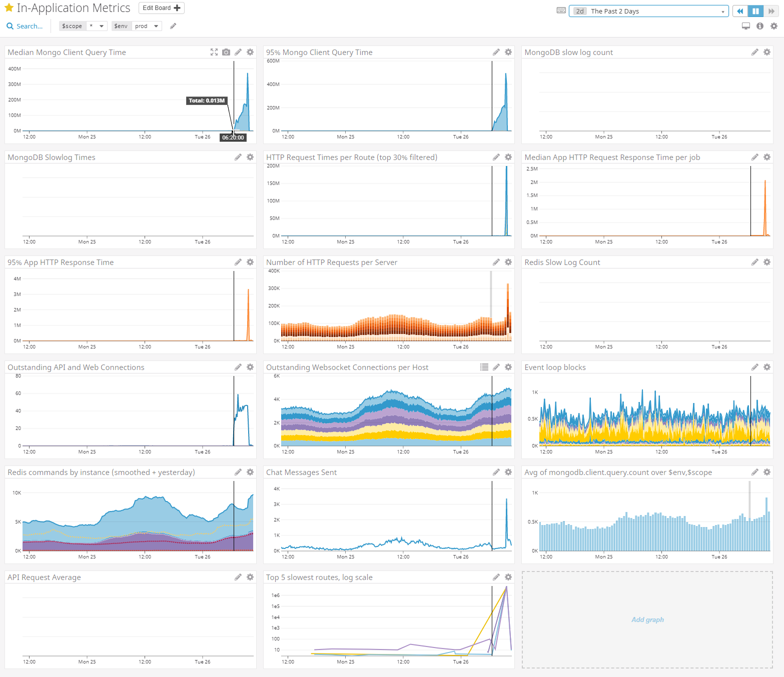Open the $scope template variable dropdown
784x677 pixels.
(x=96, y=26)
